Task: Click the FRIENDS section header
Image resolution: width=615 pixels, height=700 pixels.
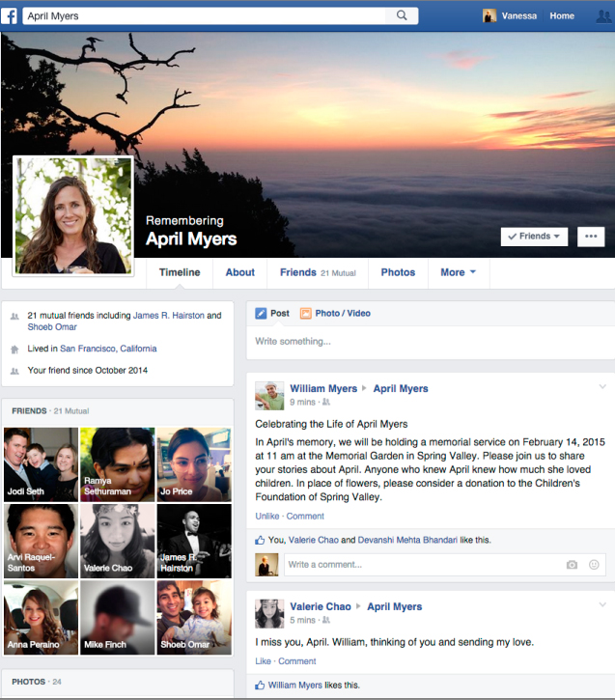Action: 29,410
